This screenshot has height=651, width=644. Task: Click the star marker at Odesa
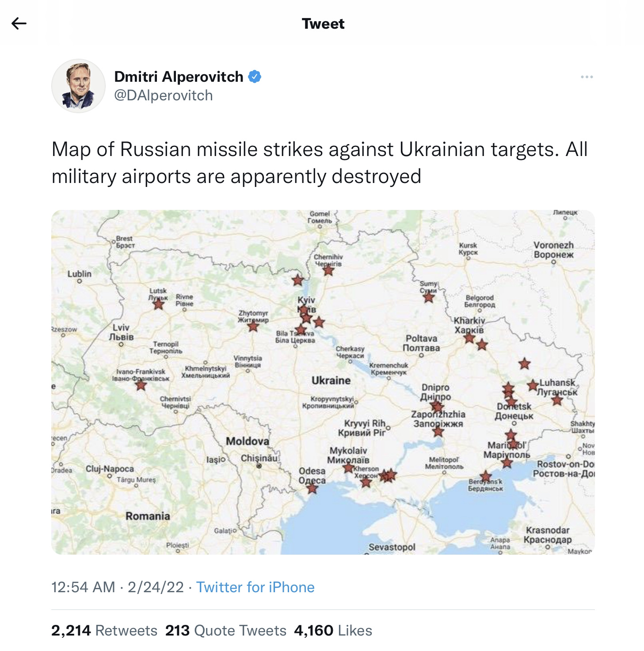coord(312,488)
